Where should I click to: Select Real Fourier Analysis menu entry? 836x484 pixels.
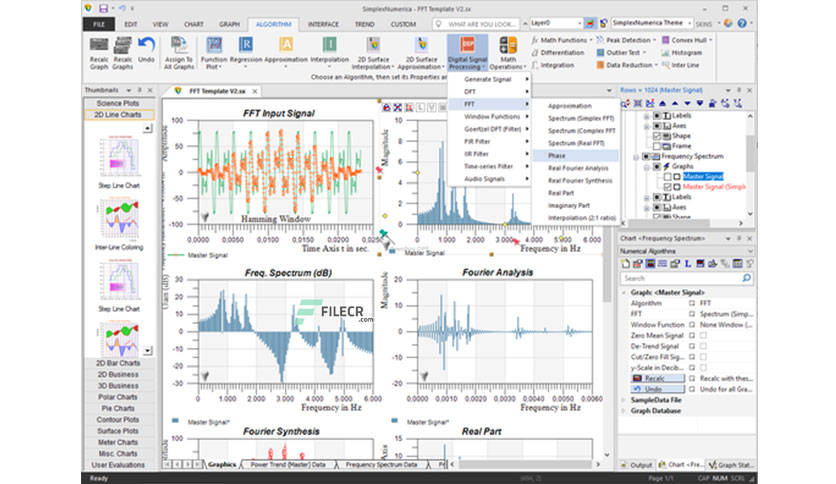(576, 168)
